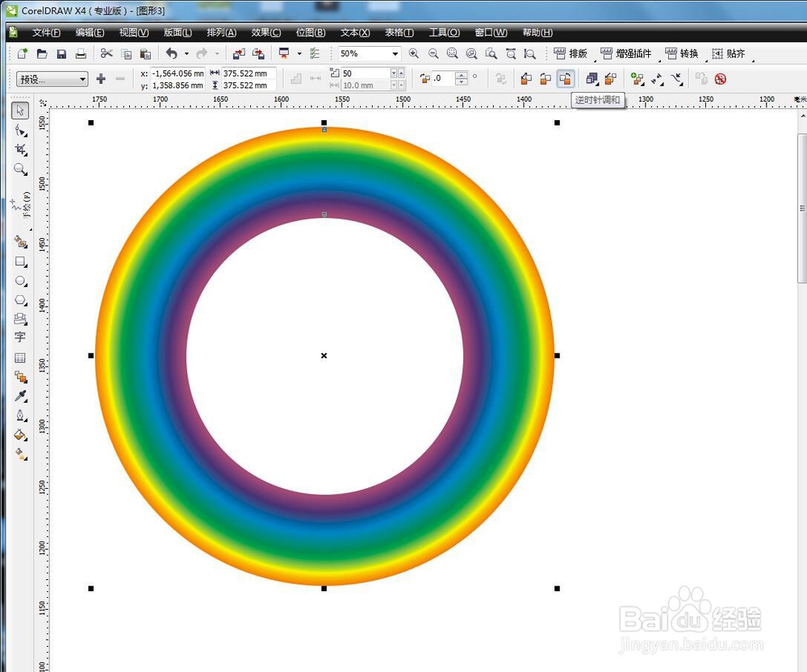Paste from clipboard
The height and width of the screenshot is (672, 807).
145,53
